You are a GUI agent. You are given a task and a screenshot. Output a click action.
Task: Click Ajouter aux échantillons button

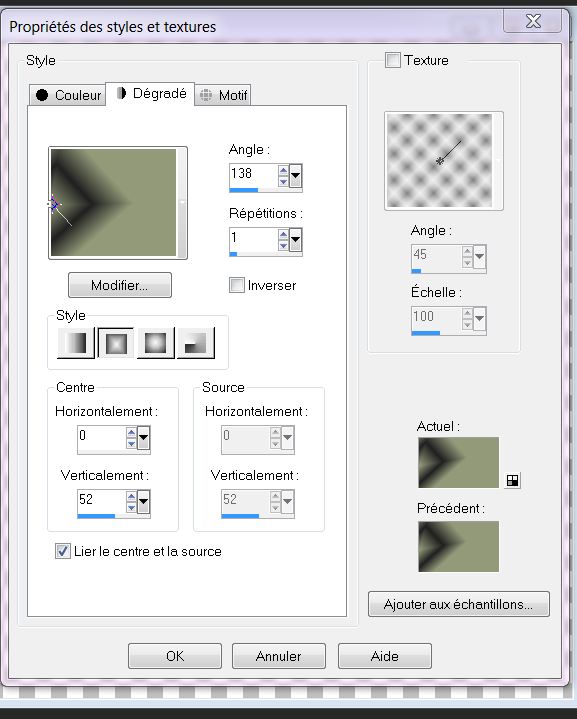coord(459,604)
